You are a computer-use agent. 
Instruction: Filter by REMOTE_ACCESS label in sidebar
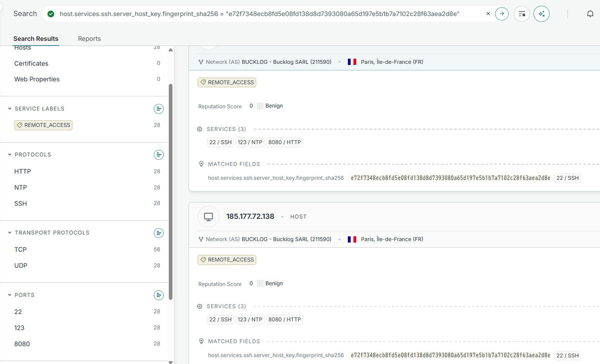tap(43, 125)
